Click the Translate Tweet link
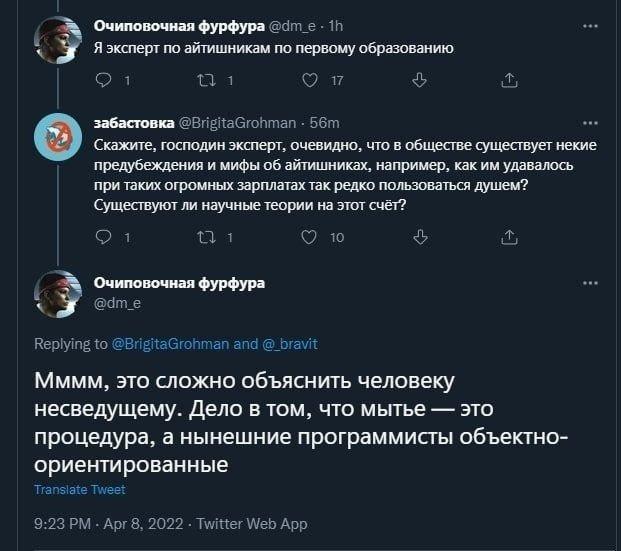 (80, 490)
